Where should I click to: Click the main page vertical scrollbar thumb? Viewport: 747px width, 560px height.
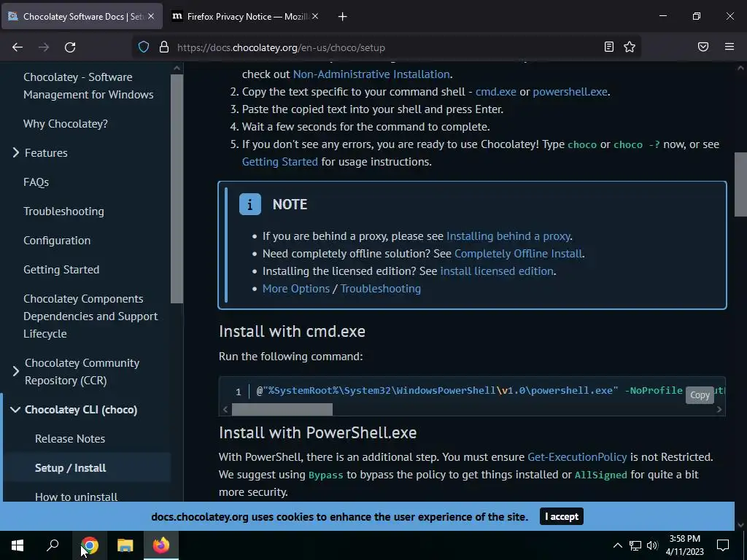click(740, 184)
